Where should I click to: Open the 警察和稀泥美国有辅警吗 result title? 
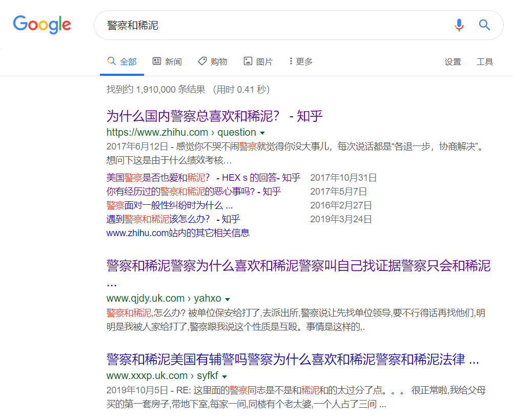pos(292,359)
